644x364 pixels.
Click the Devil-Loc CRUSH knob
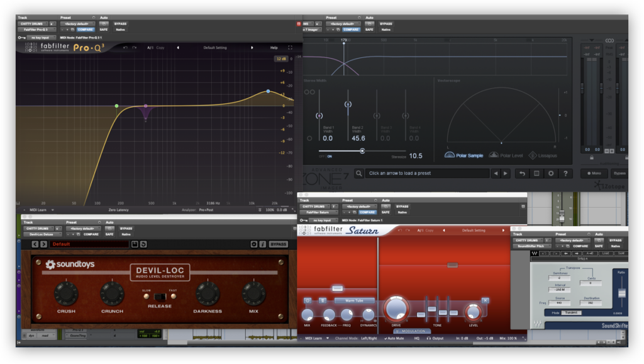[66, 293]
